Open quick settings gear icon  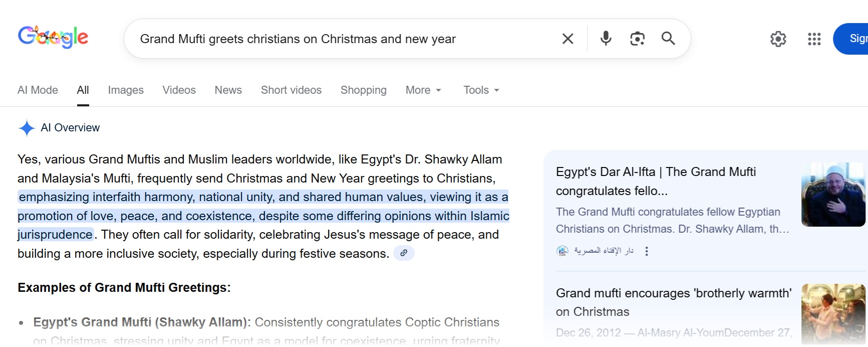(778, 39)
